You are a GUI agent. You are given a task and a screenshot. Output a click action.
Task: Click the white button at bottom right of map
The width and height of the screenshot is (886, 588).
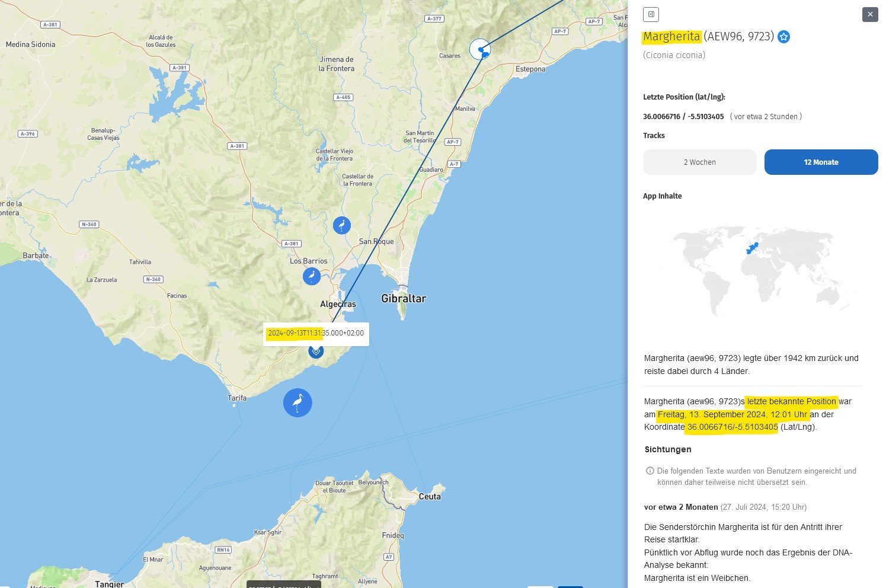pyautogui.click(x=540, y=586)
